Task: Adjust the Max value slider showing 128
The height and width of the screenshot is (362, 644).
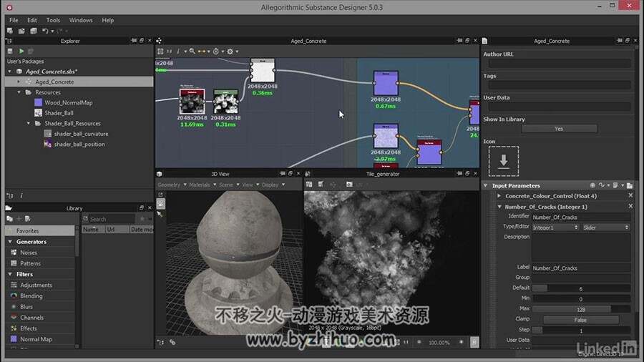Action: (x=581, y=310)
